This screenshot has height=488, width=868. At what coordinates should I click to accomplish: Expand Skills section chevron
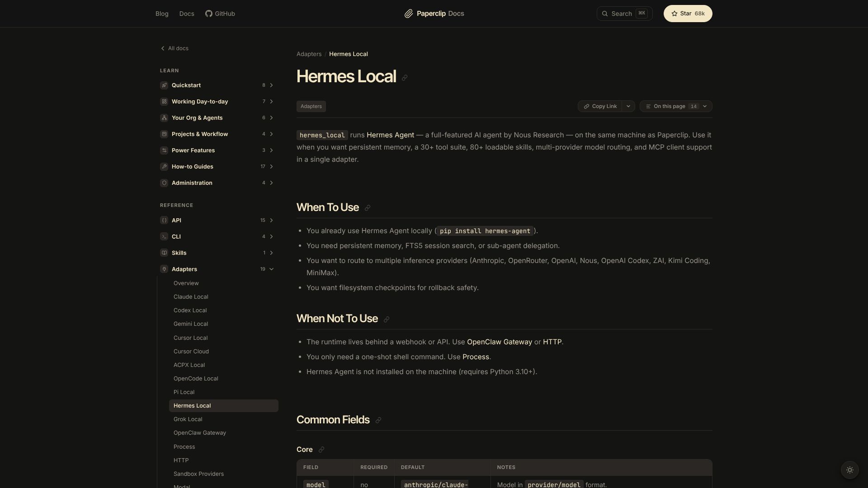coord(271,253)
